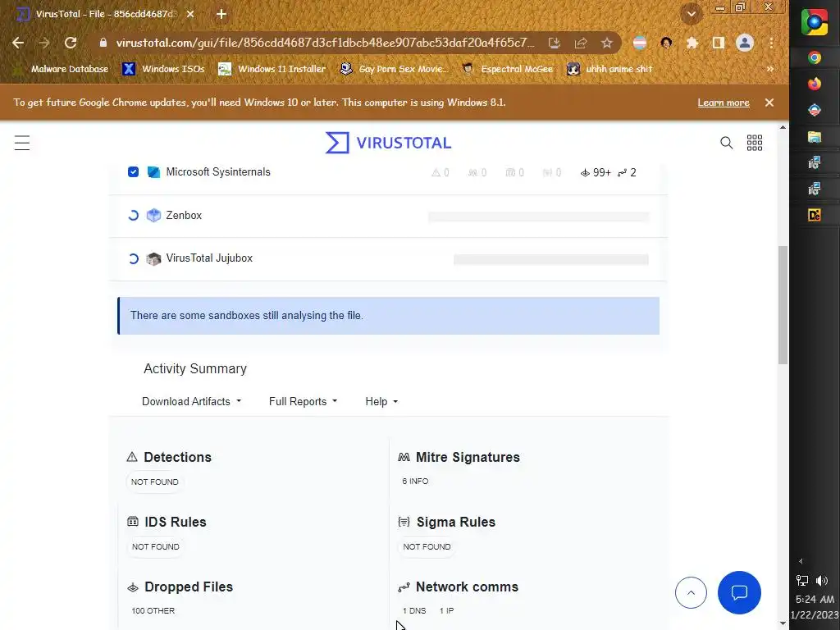Open the extensions puzzle icon

(692, 43)
